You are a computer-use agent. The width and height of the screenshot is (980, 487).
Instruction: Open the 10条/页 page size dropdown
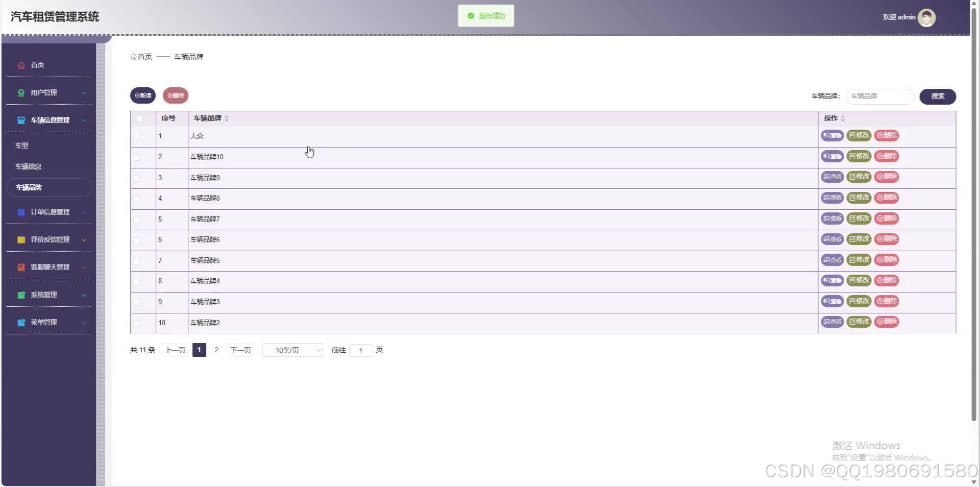[292, 350]
